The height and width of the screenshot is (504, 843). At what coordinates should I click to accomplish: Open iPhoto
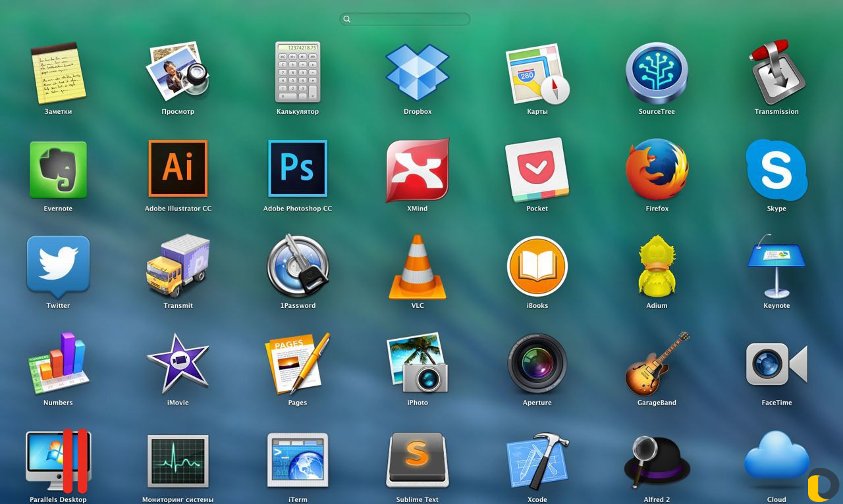coord(418,363)
